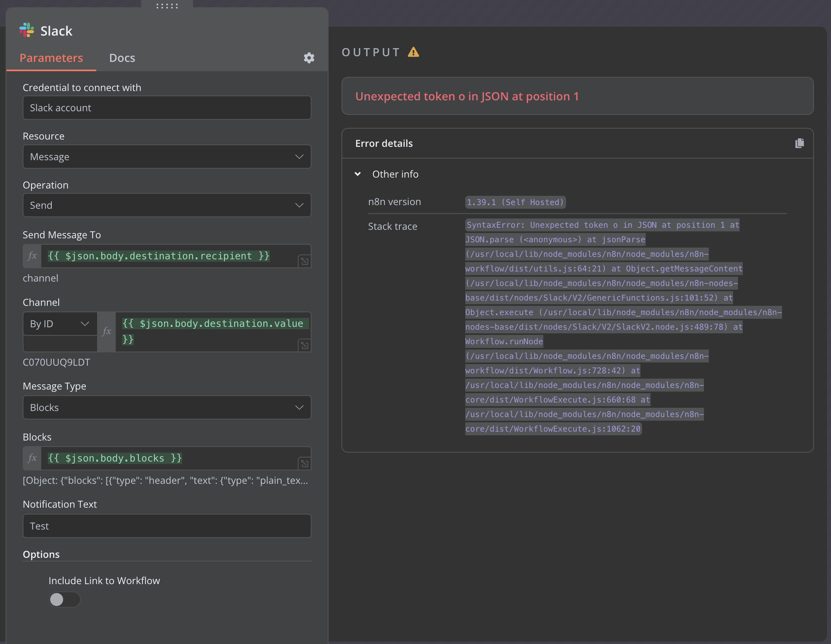Open the By ID channel mode dropdown
The image size is (831, 644).
click(60, 324)
